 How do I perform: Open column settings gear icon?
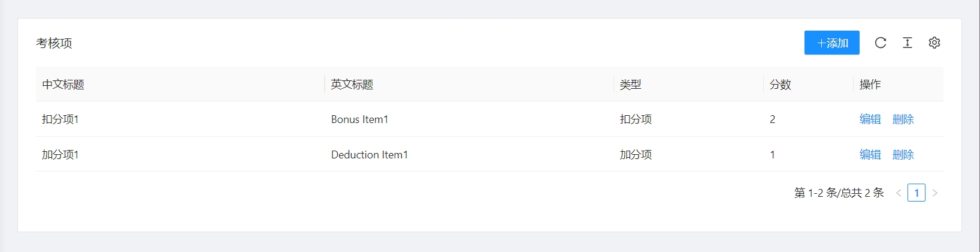point(934,43)
